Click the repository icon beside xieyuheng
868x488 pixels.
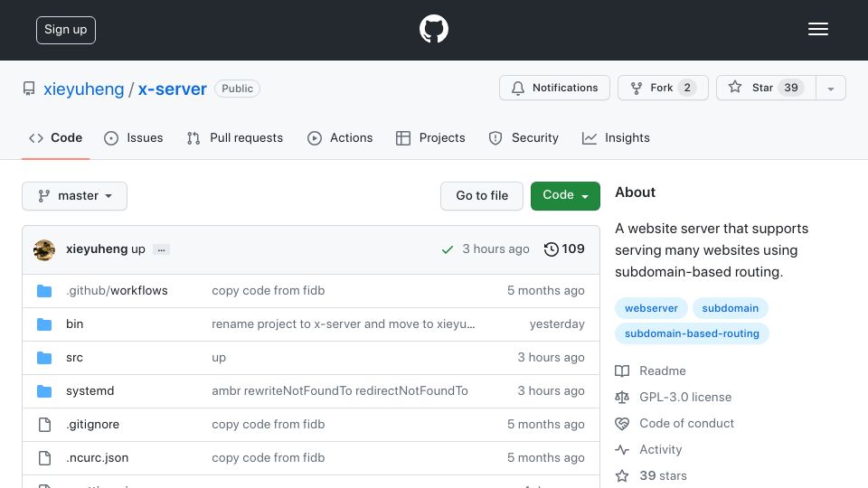29,89
